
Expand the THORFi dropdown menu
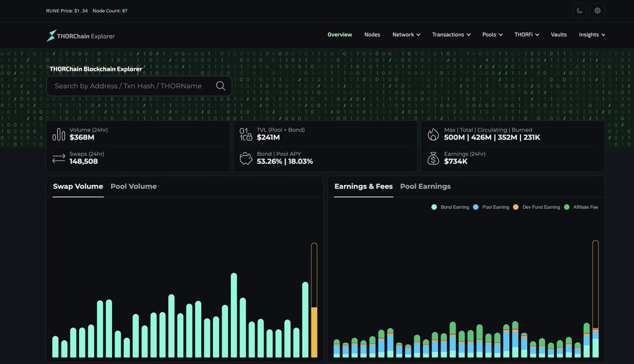527,35
